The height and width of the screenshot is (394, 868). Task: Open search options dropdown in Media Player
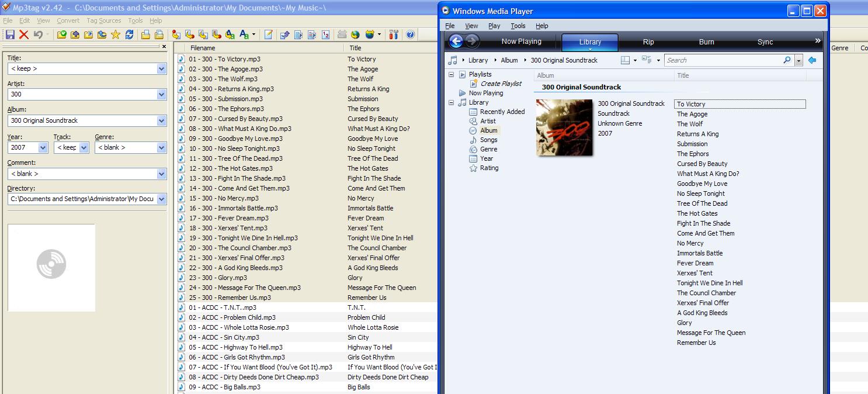(798, 60)
